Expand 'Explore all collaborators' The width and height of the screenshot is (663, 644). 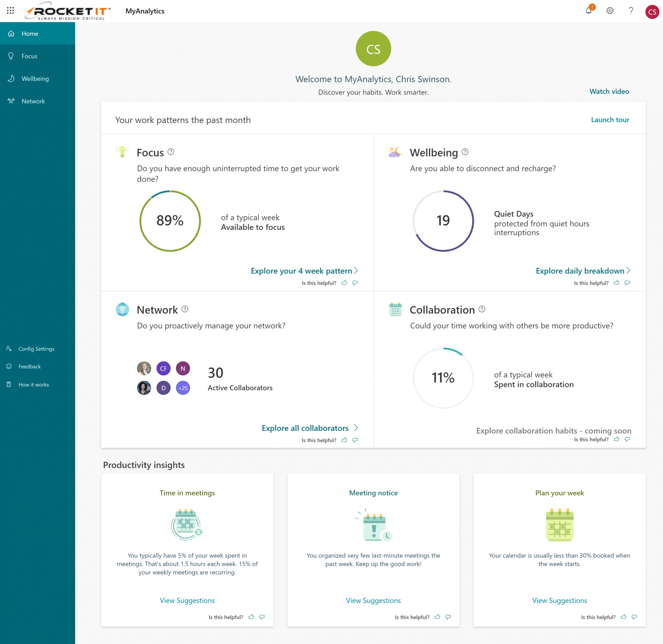click(305, 428)
